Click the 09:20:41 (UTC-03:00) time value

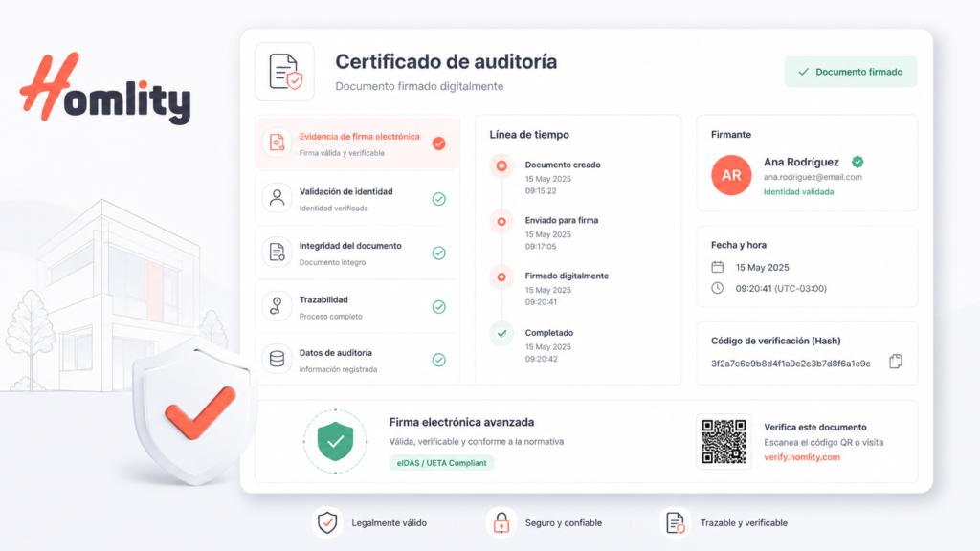click(781, 289)
